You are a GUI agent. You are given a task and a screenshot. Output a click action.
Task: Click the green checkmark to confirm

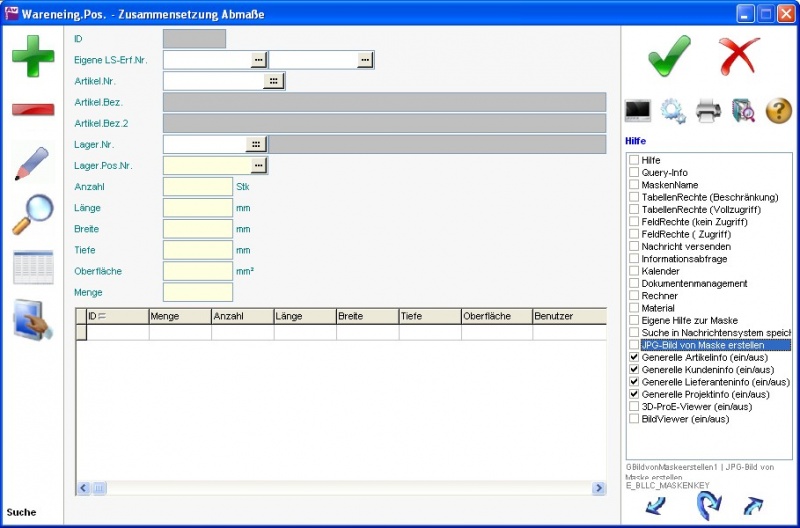pyautogui.click(x=669, y=55)
